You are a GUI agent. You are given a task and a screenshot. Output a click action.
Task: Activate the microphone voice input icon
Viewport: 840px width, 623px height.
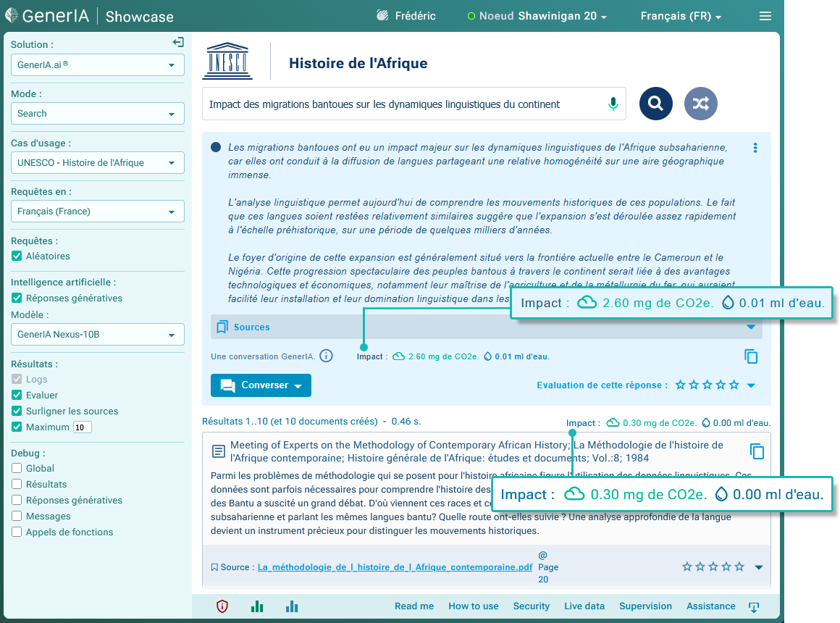point(613,104)
